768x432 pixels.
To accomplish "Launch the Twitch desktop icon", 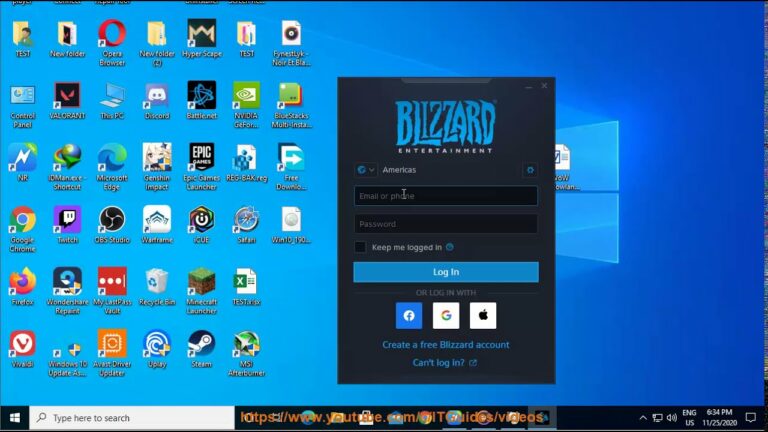I will tap(67, 225).
